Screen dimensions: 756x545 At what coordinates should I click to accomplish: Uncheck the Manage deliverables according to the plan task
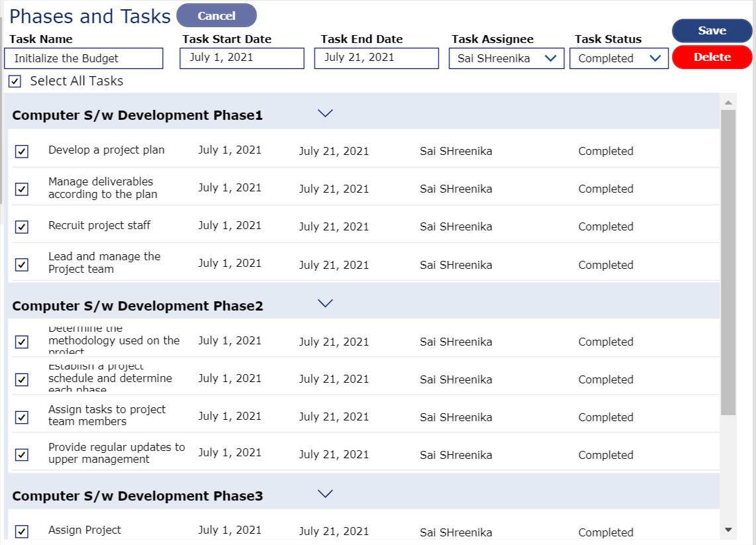[23, 189]
